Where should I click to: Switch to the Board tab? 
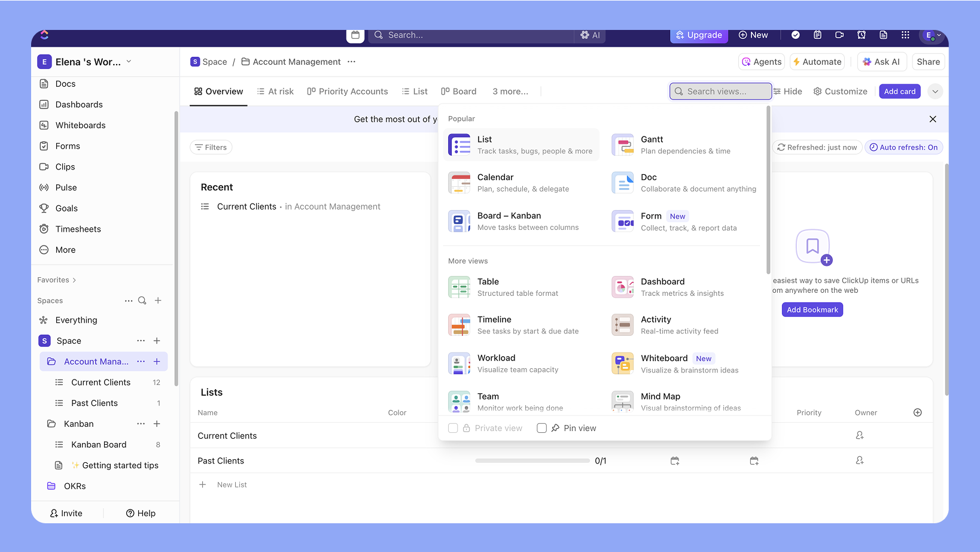(x=459, y=92)
